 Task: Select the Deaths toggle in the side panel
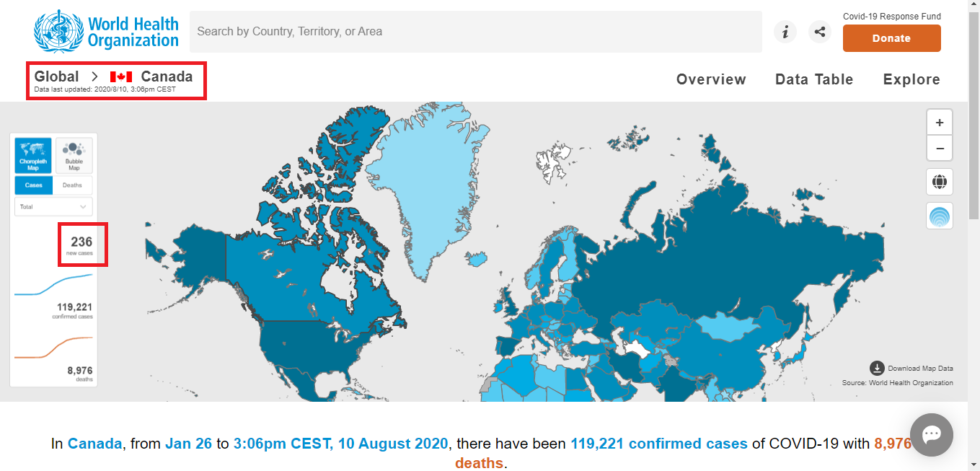(x=73, y=185)
